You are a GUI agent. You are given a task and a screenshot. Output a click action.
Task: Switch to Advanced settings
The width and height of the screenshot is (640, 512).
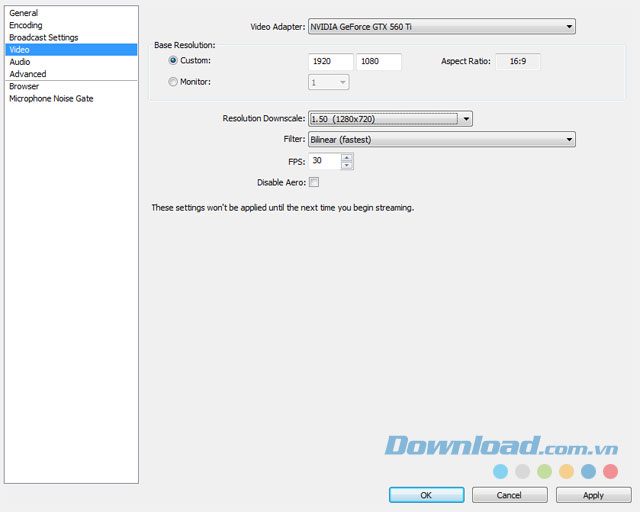[x=28, y=74]
